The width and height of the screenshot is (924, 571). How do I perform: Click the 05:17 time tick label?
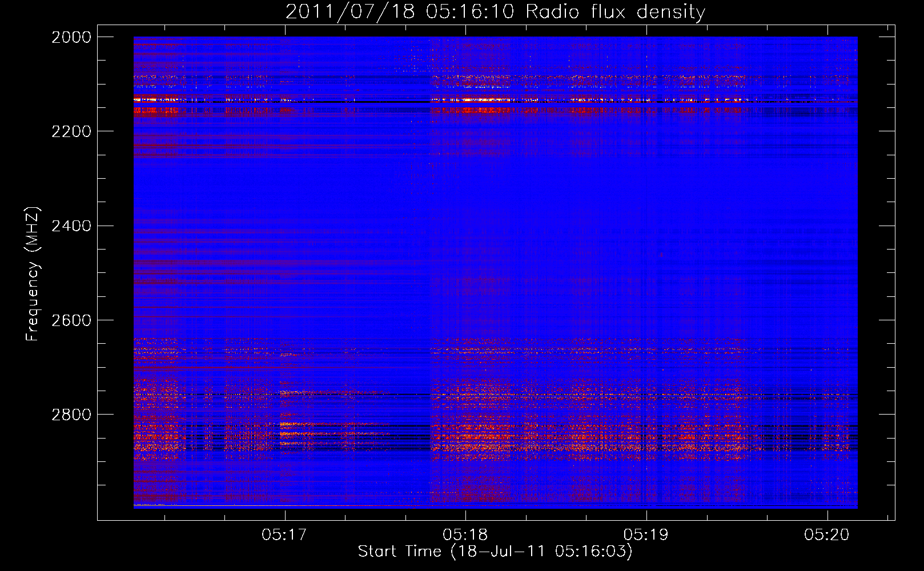[284, 534]
